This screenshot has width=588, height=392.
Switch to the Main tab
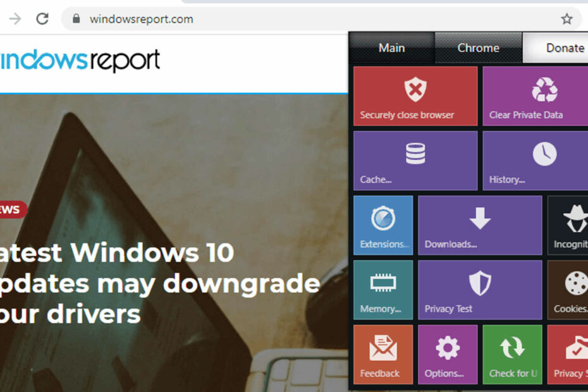[391, 47]
